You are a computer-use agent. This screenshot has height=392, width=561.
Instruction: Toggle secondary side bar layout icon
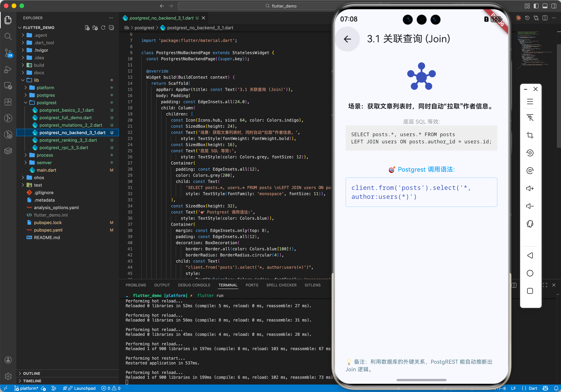(x=554, y=6)
